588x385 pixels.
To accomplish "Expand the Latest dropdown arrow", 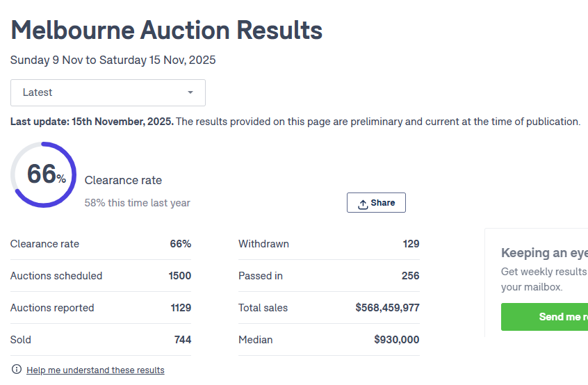I will tap(190, 92).
